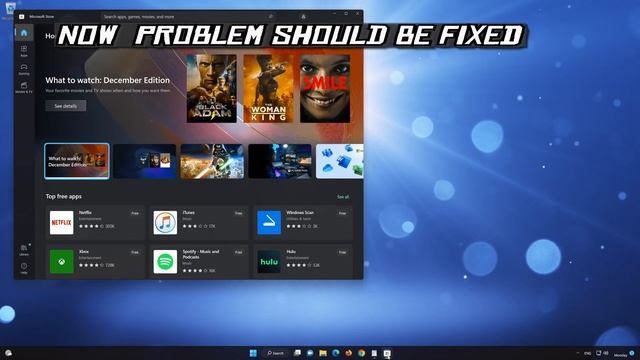Screen dimensions: 640x360
Task: Open the Apps section in the sidebar
Action: pos(24,51)
